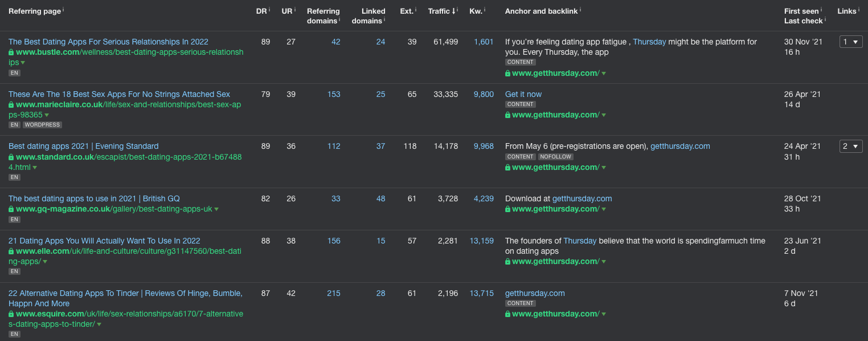
Task: Click the CONTENT tag in Esquire row
Action: coord(520,303)
